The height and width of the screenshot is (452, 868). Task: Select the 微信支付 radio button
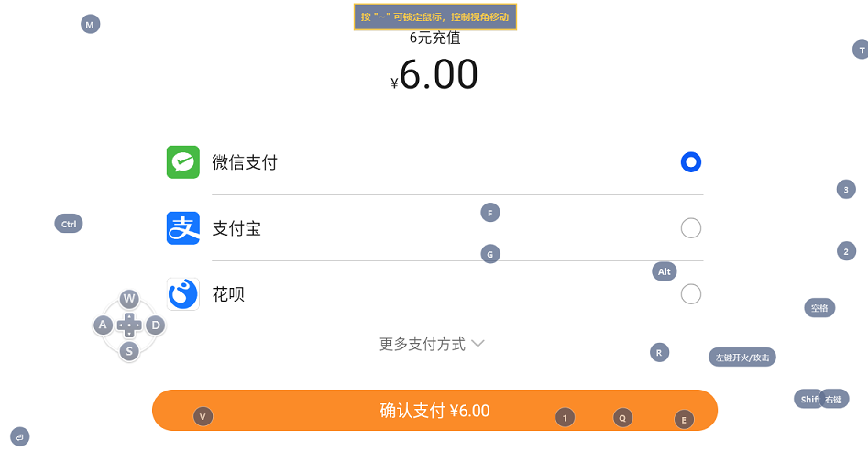pos(691,162)
